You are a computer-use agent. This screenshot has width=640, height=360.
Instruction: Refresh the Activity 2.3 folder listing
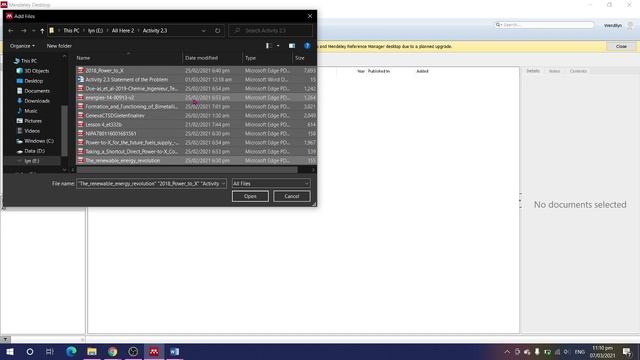pyautogui.click(x=218, y=31)
